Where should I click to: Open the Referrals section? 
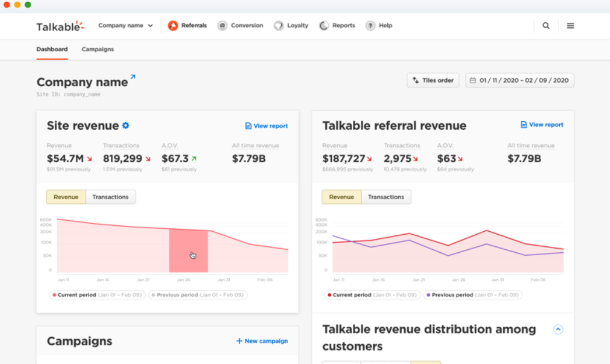coord(187,26)
